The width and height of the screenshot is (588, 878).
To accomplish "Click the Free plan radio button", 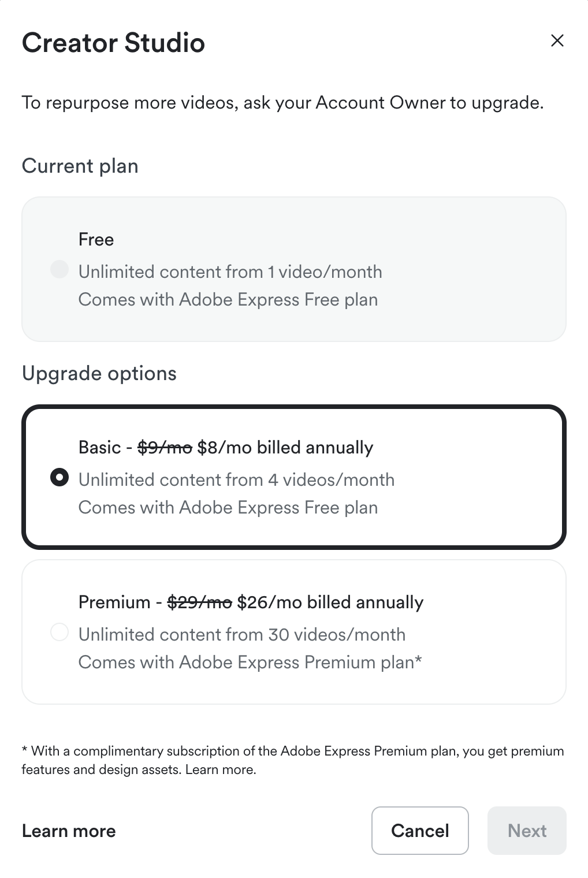I will click(59, 269).
